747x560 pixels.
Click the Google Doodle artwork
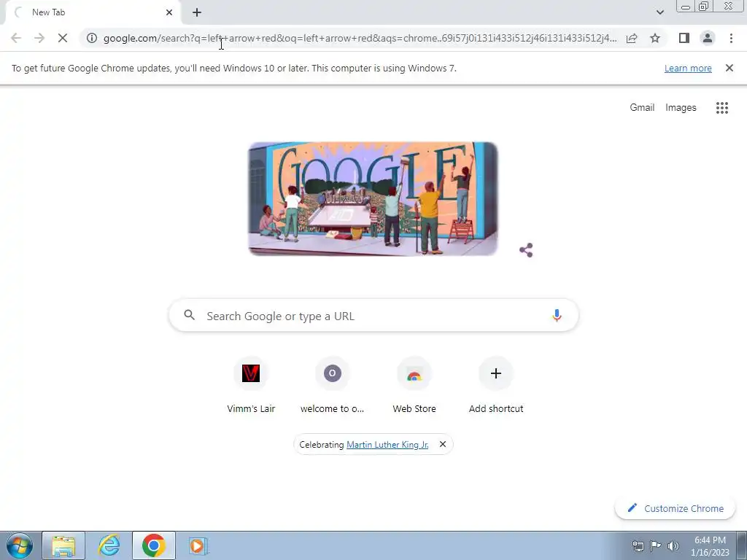[x=373, y=198]
